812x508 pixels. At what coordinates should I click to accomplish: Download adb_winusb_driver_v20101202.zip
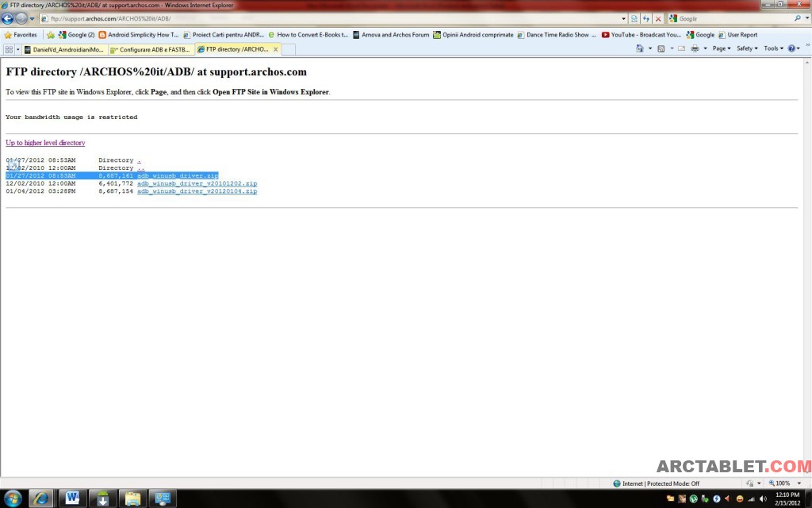pos(197,183)
